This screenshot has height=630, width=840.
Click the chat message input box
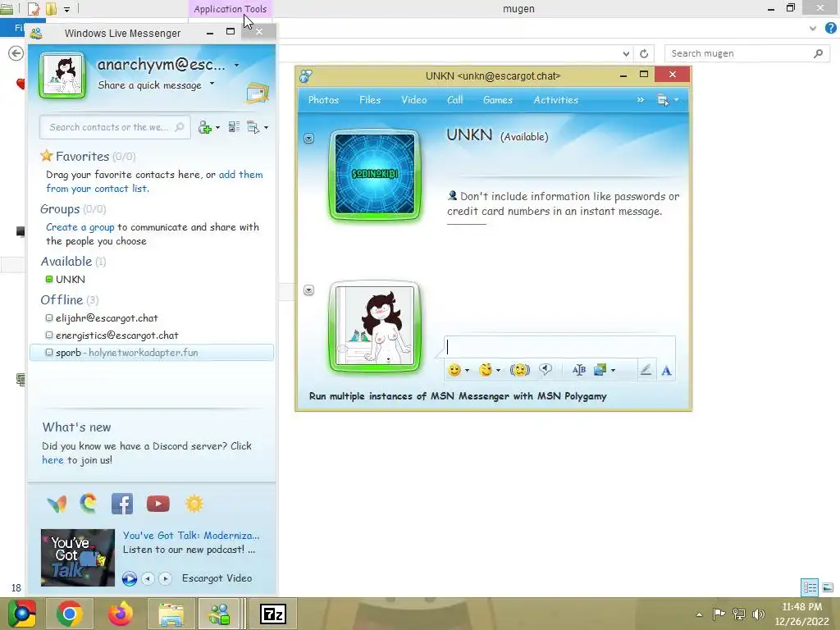click(x=559, y=347)
